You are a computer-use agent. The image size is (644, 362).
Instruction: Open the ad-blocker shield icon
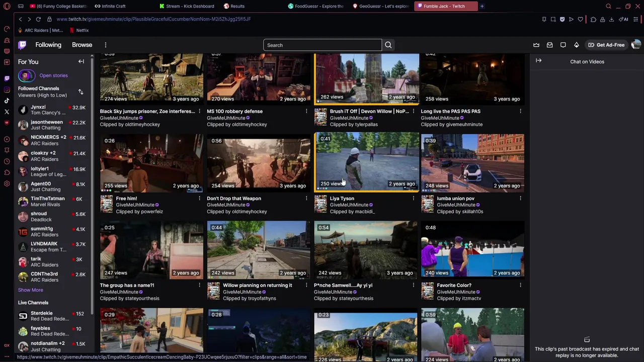tap(562, 19)
